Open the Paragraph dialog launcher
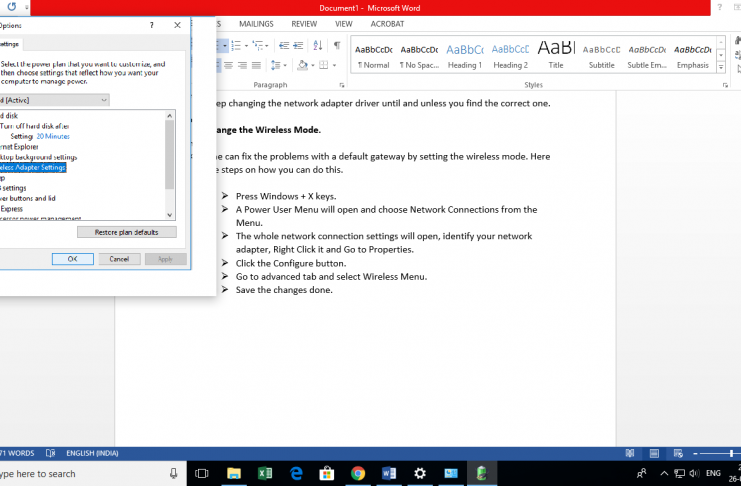Viewport: 741px width, 486px height. pyautogui.click(x=342, y=85)
